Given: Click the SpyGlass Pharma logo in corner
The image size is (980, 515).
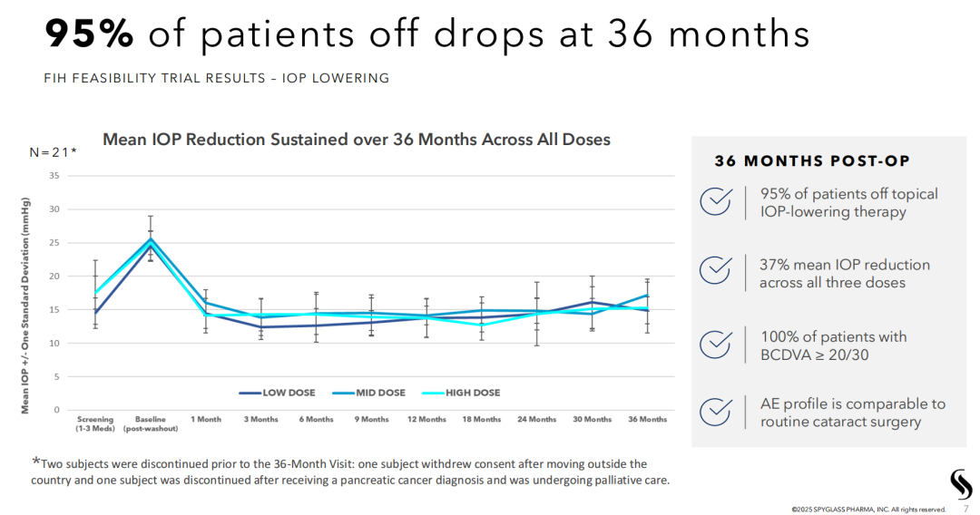Looking at the screenshot, I should tap(961, 484).
